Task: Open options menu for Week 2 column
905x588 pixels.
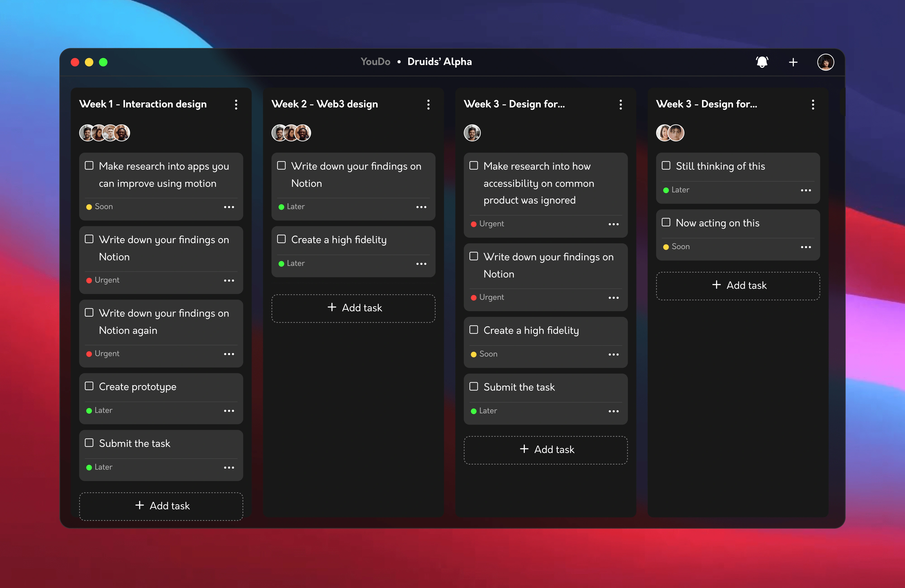Action: [x=429, y=104]
